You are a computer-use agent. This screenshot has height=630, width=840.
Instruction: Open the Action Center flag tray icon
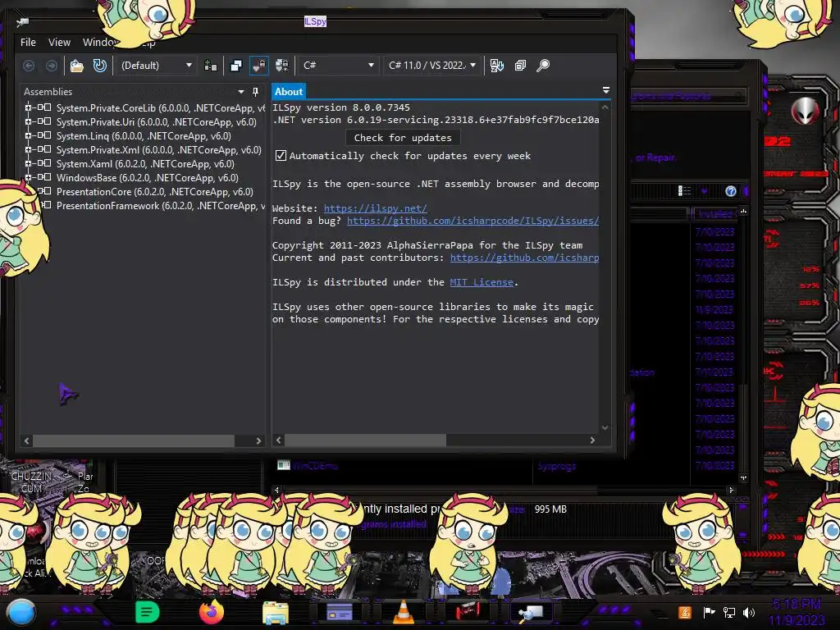[x=710, y=612]
